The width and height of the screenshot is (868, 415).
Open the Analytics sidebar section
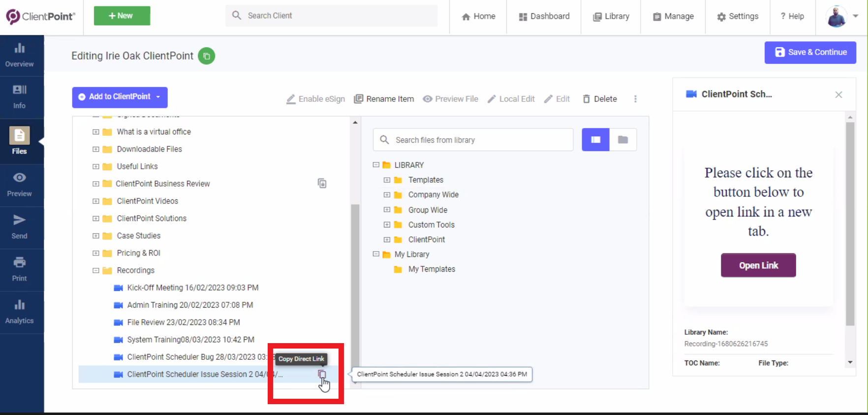tap(20, 312)
